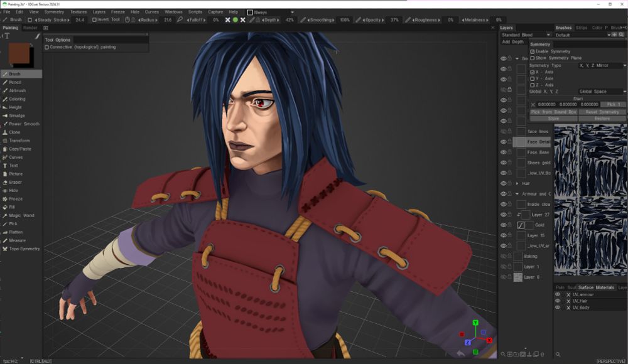628x364 pixels.
Task: Enable Y - Axis symmetry checkbox
Action: click(x=533, y=78)
